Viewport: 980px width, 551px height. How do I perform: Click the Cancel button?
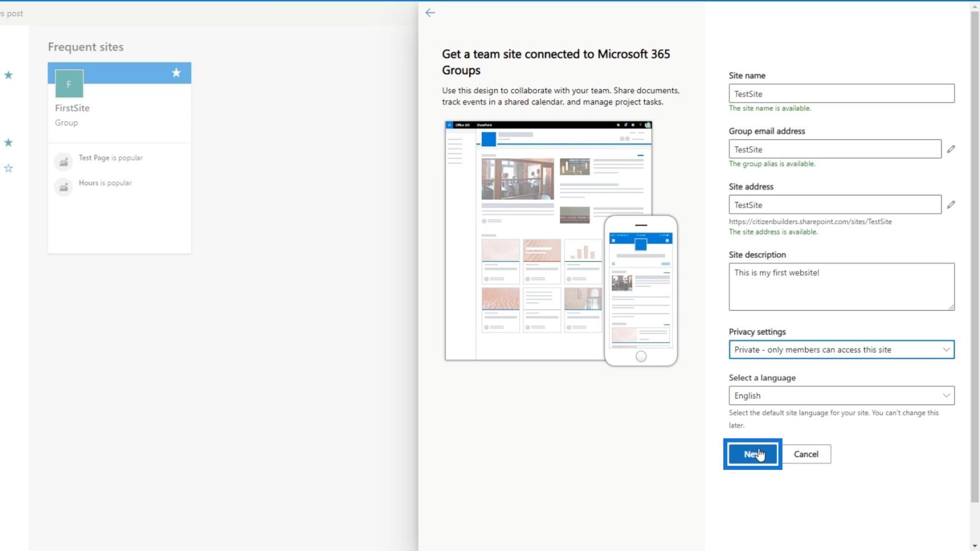(x=806, y=454)
